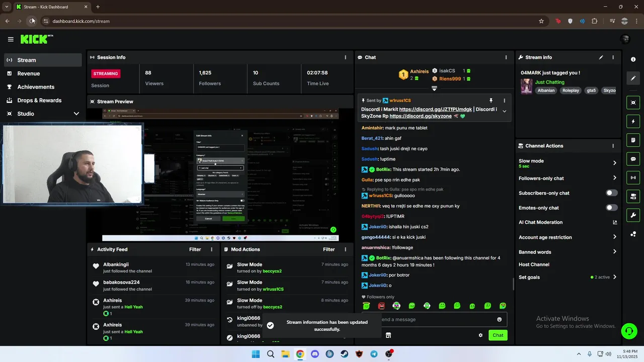The height and width of the screenshot is (362, 644).
Task: Click the lightning bolt icon in right toolbar
Action: click(633, 121)
